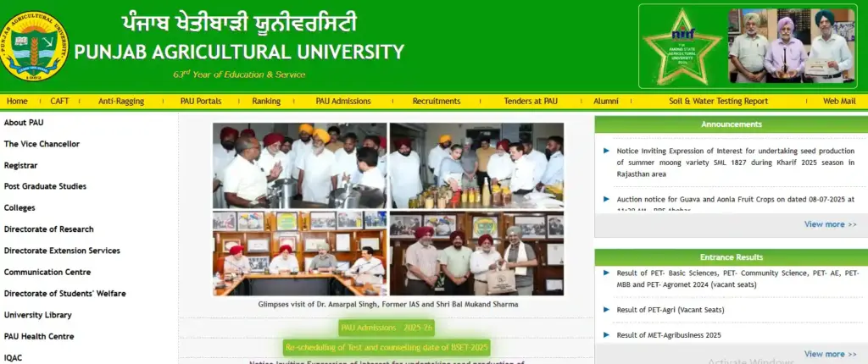Click the Punjab Agricultural University logo emblem
This screenshot has width=868, height=364.
point(35,46)
